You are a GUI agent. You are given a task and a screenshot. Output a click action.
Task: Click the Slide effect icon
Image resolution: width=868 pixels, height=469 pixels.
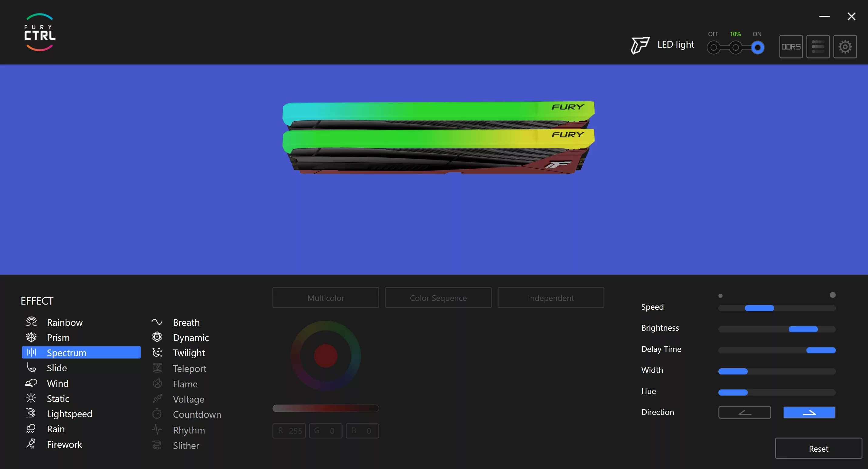point(31,368)
